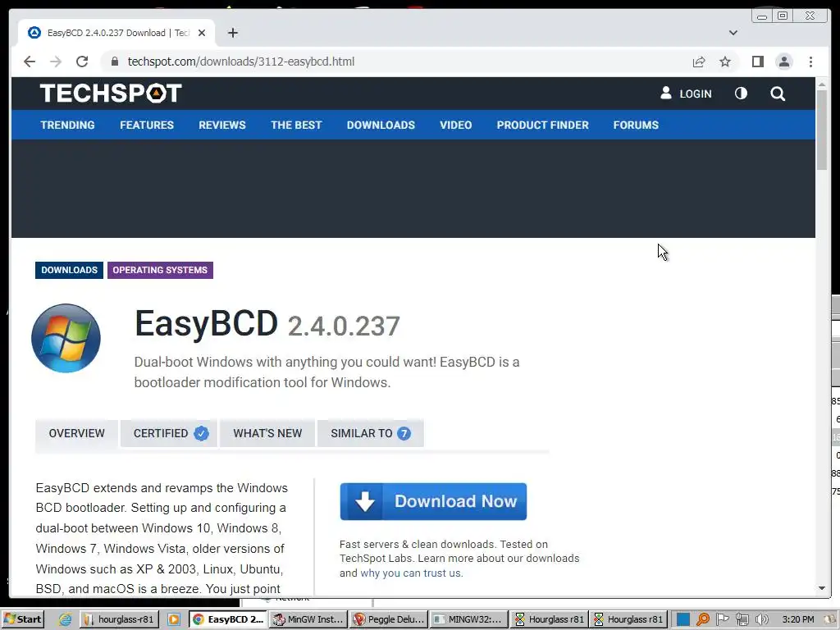The image size is (840, 630).
Task: Expand the tab search chevron
Action: (x=733, y=33)
